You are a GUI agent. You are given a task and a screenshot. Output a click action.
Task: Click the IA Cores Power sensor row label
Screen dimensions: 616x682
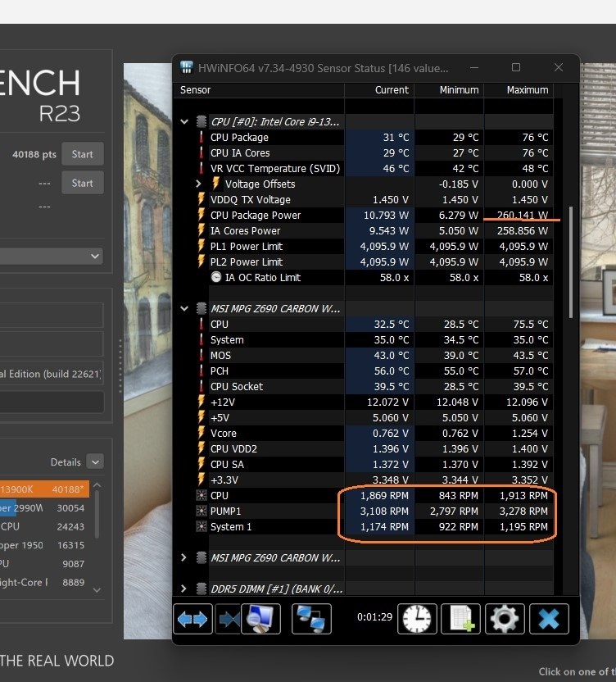(x=245, y=231)
